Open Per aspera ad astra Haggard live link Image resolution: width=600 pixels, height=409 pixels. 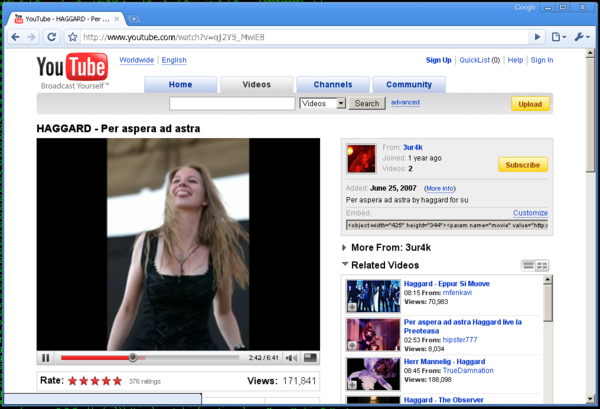click(463, 326)
